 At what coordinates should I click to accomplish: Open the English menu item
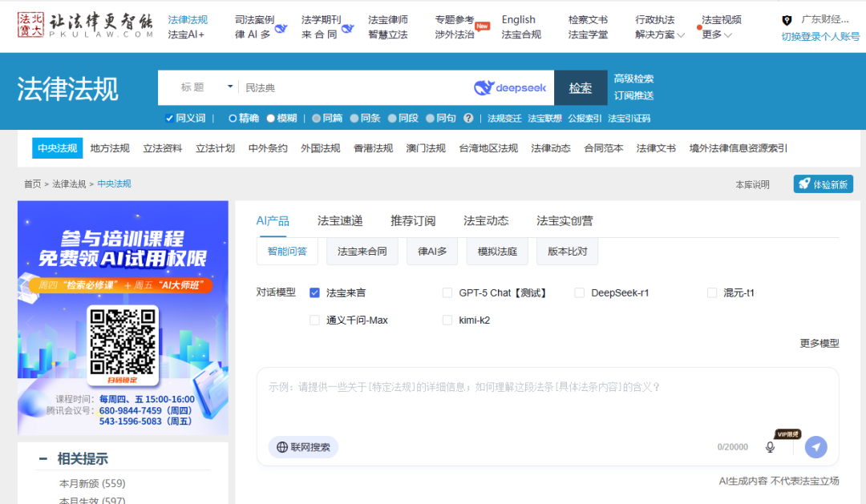tap(518, 19)
